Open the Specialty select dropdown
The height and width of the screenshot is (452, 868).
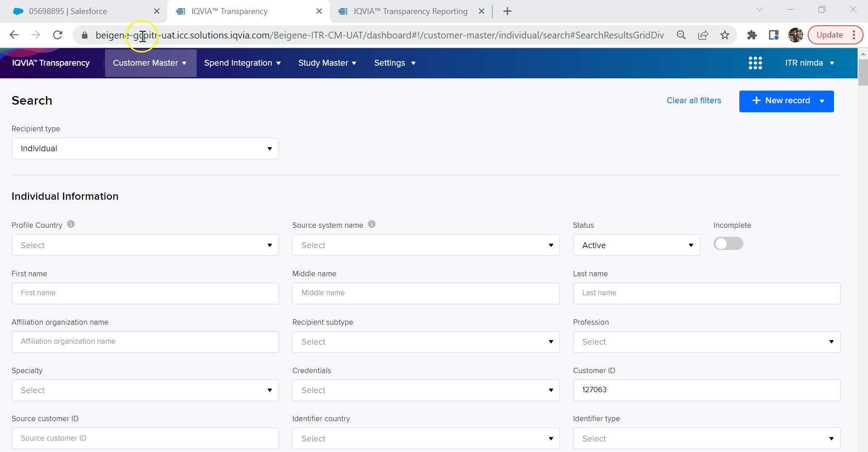click(x=145, y=390)
